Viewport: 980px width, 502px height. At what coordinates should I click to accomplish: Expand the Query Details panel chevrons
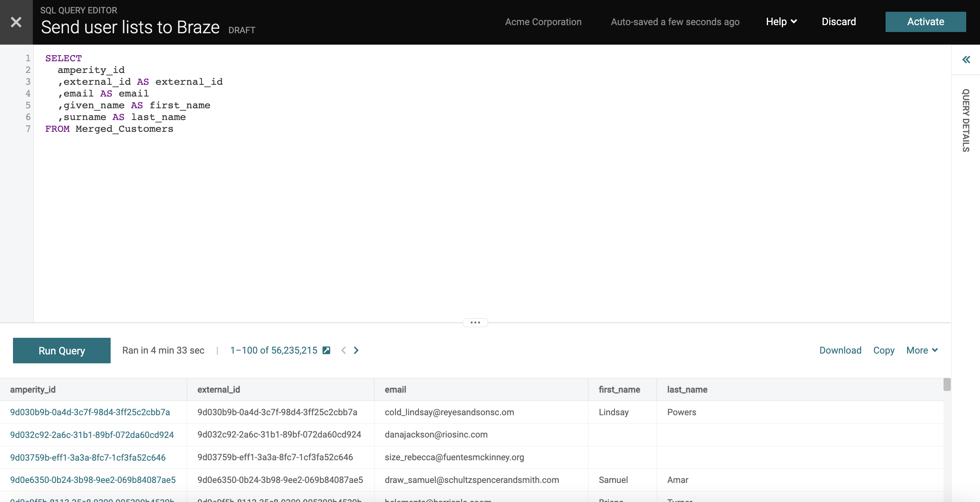pos(966,60)
